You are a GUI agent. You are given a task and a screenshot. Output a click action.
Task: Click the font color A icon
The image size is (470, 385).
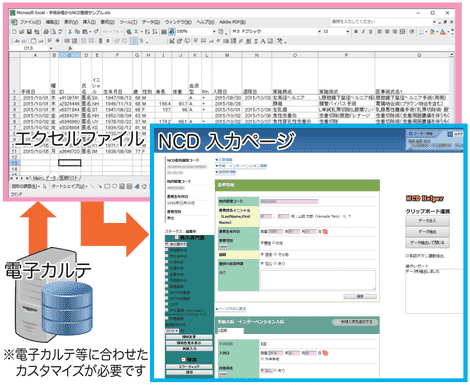[x=442, y=32]
